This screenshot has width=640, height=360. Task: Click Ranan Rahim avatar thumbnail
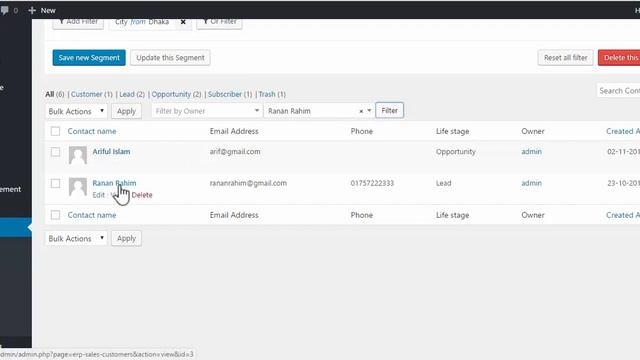tap(78, 187)
